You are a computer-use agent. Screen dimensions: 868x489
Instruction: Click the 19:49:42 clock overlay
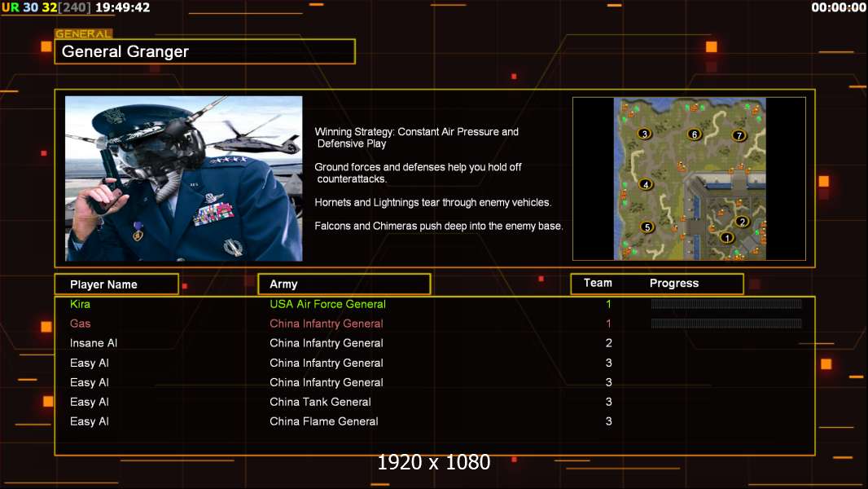122,7
